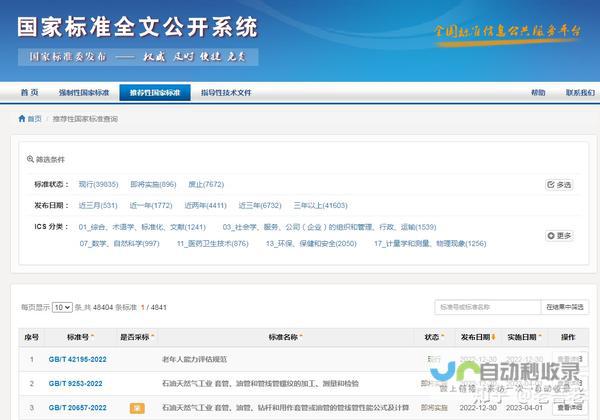This screenshot has height=420, width=600.
Task: Open 指导性技术文件 tab
Action: 226,93
